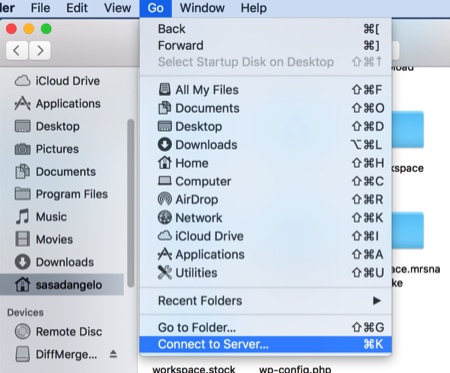Screen dimensions: 450x373
Task: Click the Utilities label in Go menu
Action: coord(196,273)
